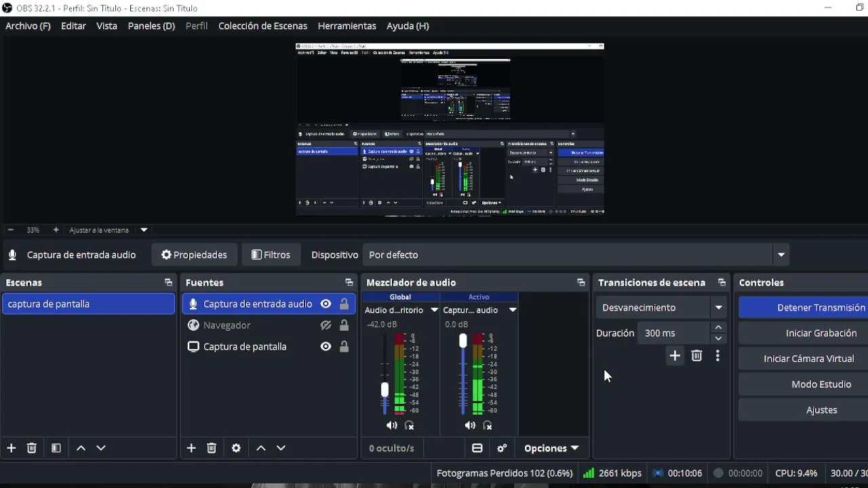The height and width of the screenshot is (488, 868).
Task: Remove selected scene with trash icon
Action: (x=31, y=448)
